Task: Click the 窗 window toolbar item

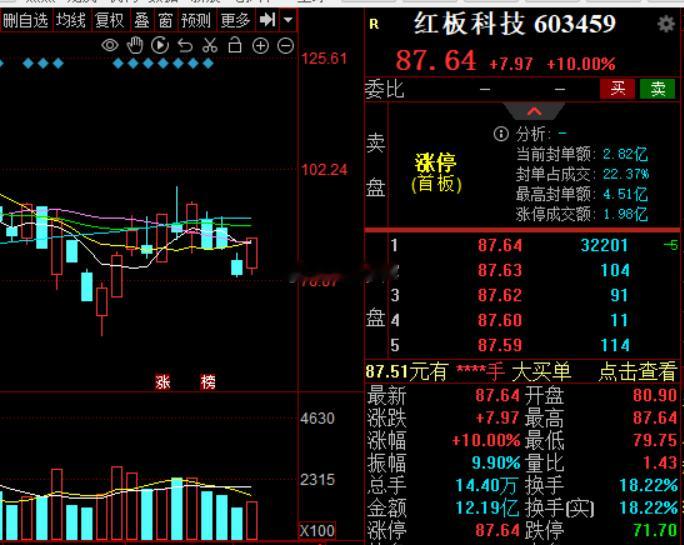Action: (x=165, y=20)
